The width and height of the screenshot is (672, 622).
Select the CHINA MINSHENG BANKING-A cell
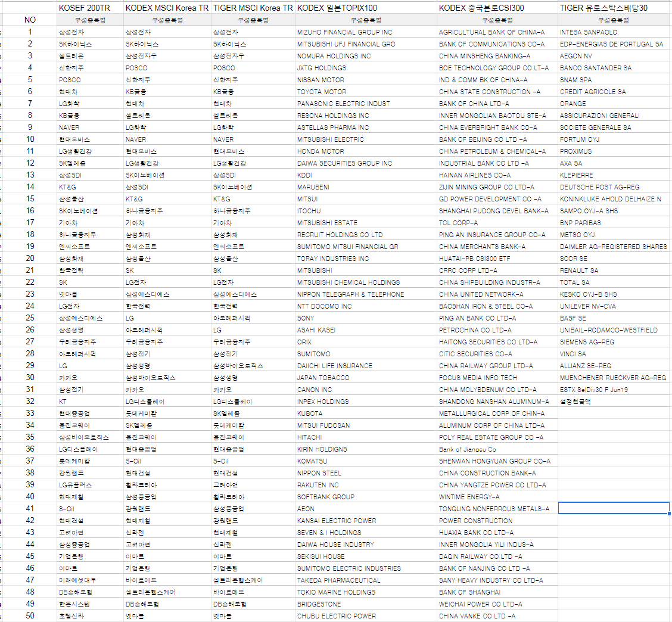pos(497,56)
